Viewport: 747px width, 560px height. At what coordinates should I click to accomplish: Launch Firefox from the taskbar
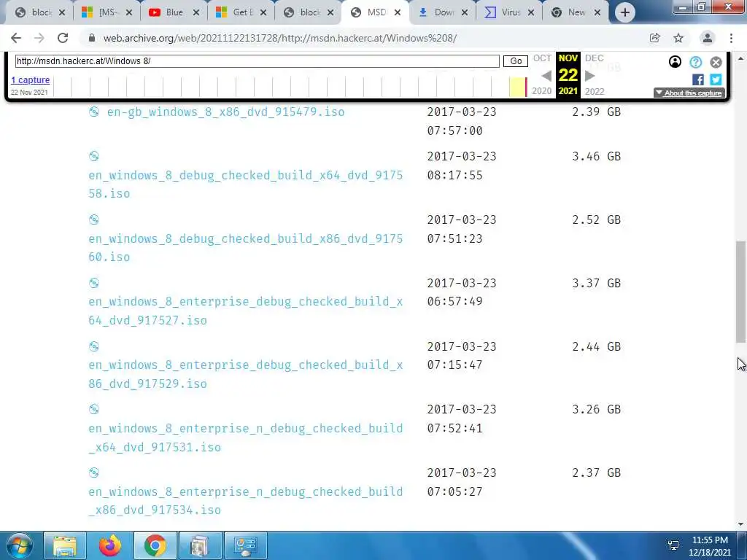pyautogui.click(x=110, y=545)
